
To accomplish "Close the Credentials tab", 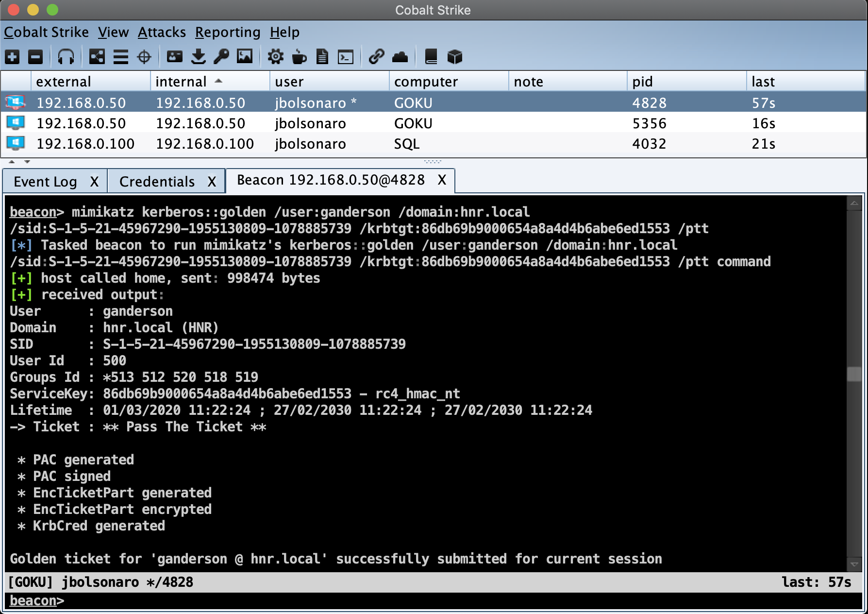I will point(212,182).
